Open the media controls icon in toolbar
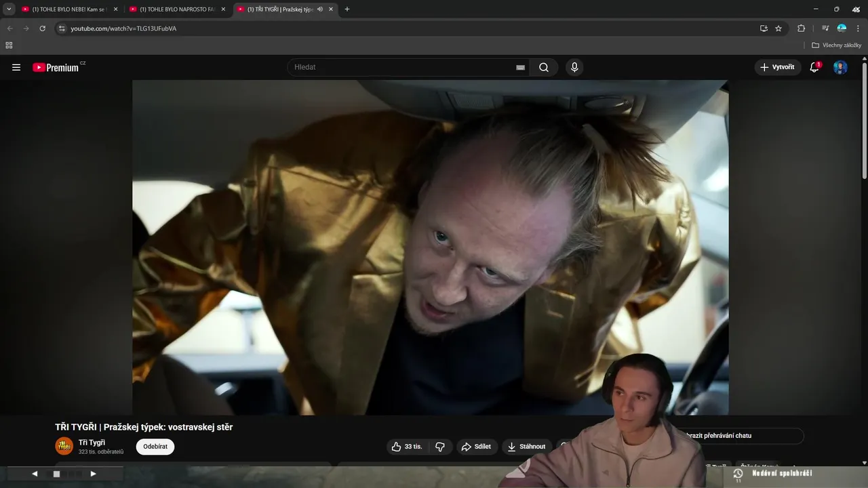The image size is (868, 488). click(825, 28)
